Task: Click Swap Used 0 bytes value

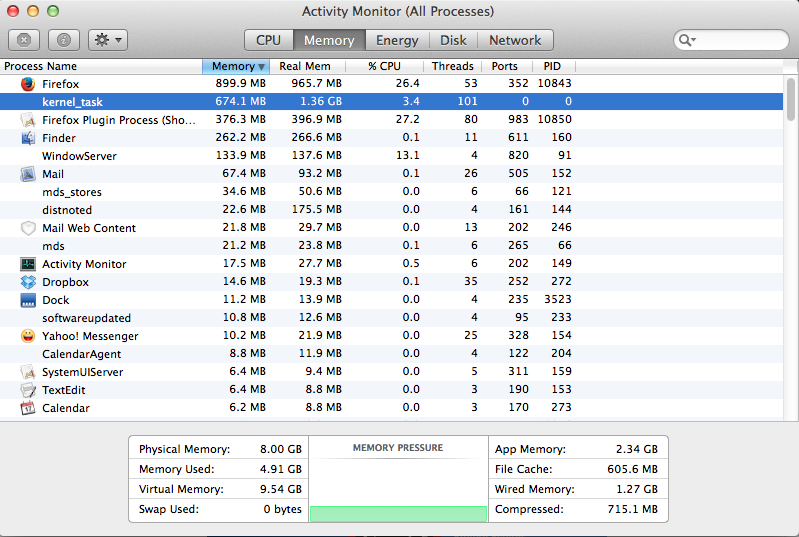Action: click(x=283, y=509)
